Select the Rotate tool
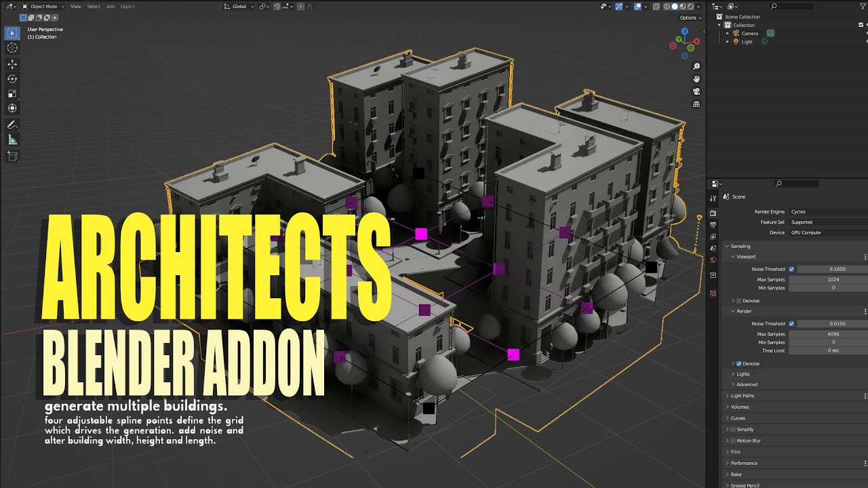This screenshot has width=868, height=488. pos(12,79)
